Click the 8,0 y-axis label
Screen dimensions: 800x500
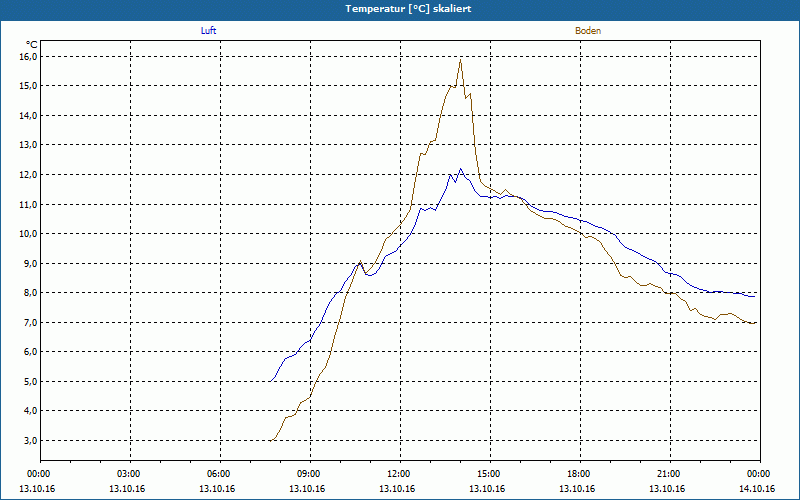tap(31, 293)
